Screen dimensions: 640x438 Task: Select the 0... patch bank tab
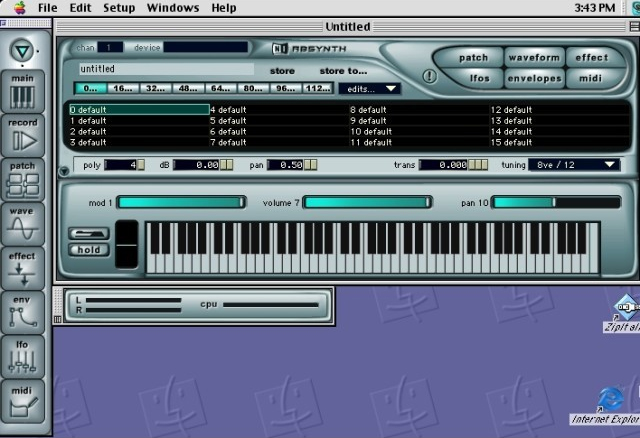(x=90, y=88)
